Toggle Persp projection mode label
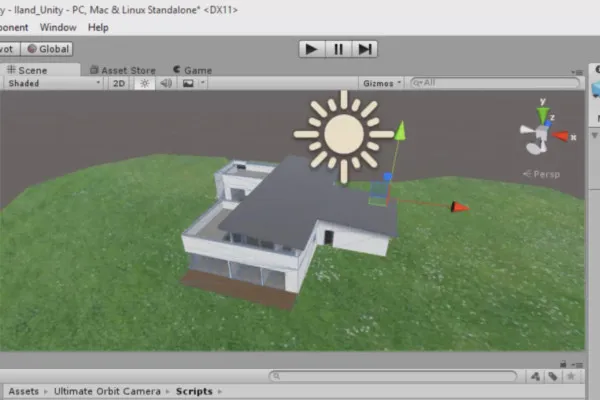 [x=541, y=174]
